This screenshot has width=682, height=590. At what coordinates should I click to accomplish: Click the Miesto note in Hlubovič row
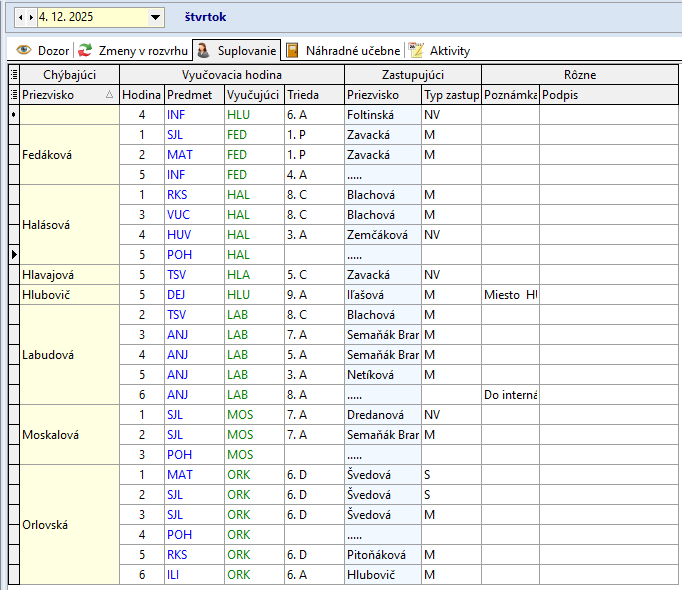pos(510,295)
